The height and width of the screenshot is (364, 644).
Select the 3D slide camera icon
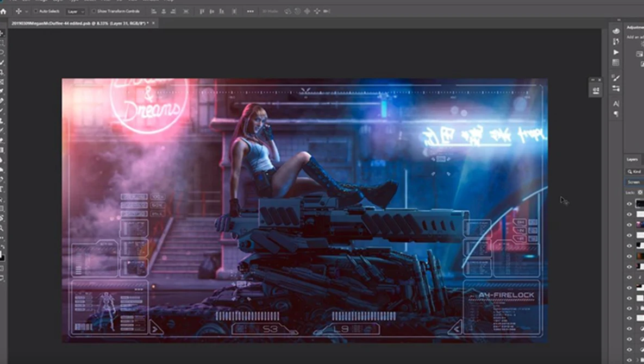point(317,11)
